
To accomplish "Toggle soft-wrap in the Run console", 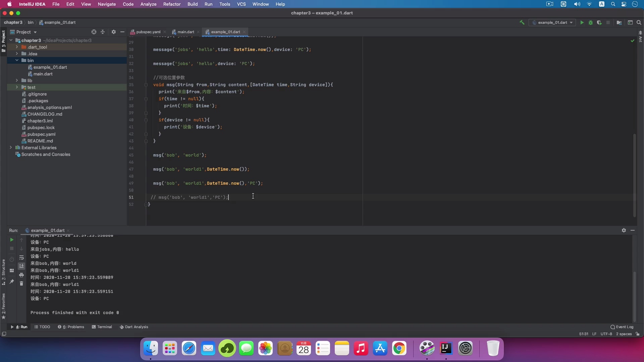I will (x=21, y=257).
